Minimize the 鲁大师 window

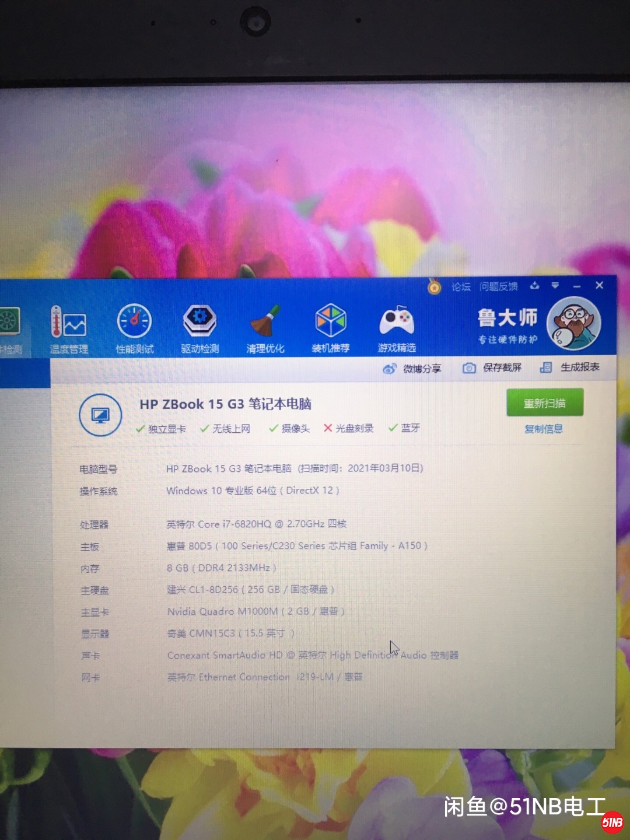577,286
